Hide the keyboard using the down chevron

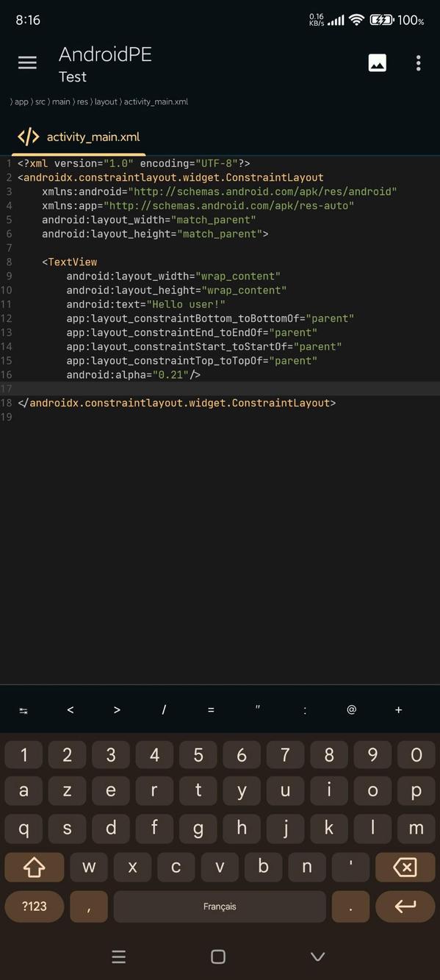pos(317,956)
